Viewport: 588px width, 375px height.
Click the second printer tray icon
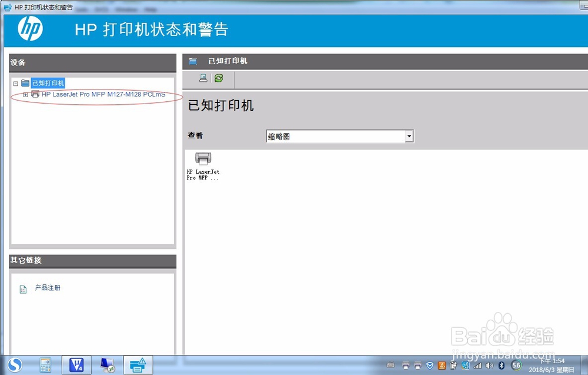pyautogui.click(x=417, y=365)
